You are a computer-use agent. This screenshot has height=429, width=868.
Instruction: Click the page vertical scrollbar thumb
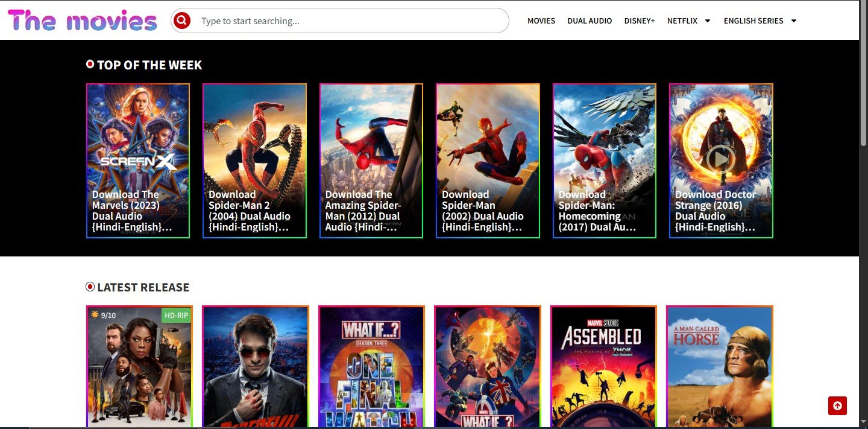pos(863,73)
